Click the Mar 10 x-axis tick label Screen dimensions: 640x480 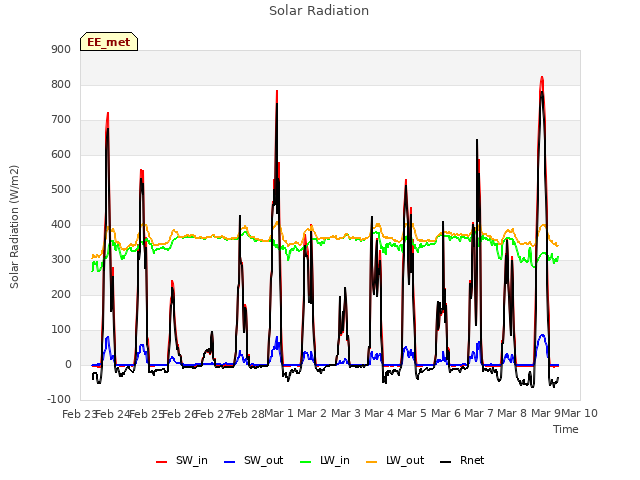click(x=579, y=413)
